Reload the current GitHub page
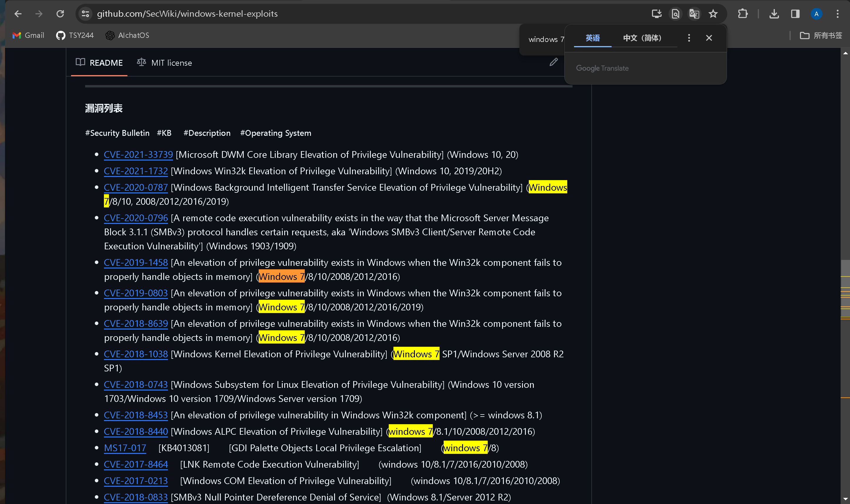850x504 pixels. [60, 13]
